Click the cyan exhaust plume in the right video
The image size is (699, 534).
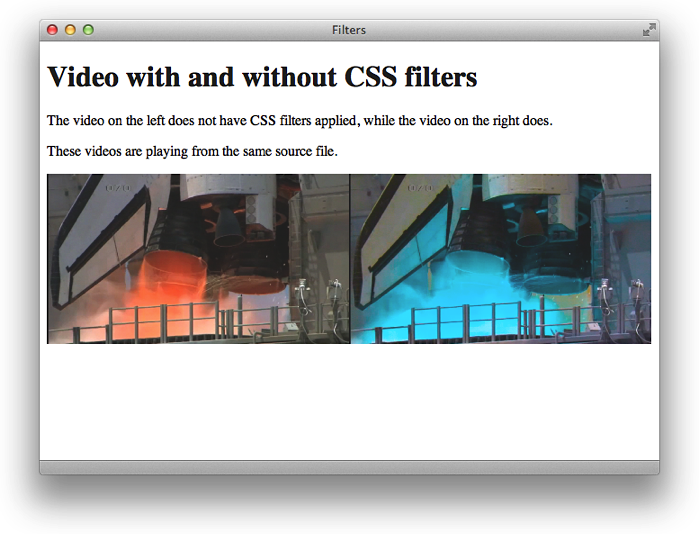(470, 287)
